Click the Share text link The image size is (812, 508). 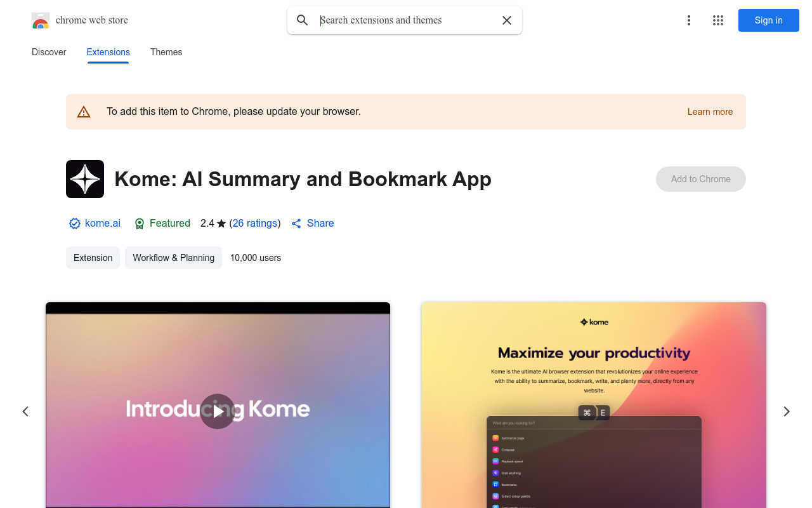pyautogui.click(x=320, y=224)
